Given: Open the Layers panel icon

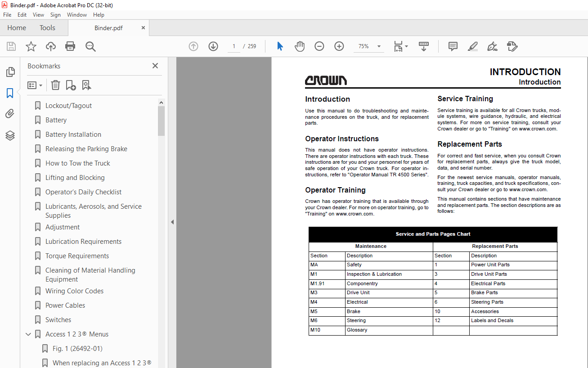Looking at the screenshot, I should [x=10, y=135].
